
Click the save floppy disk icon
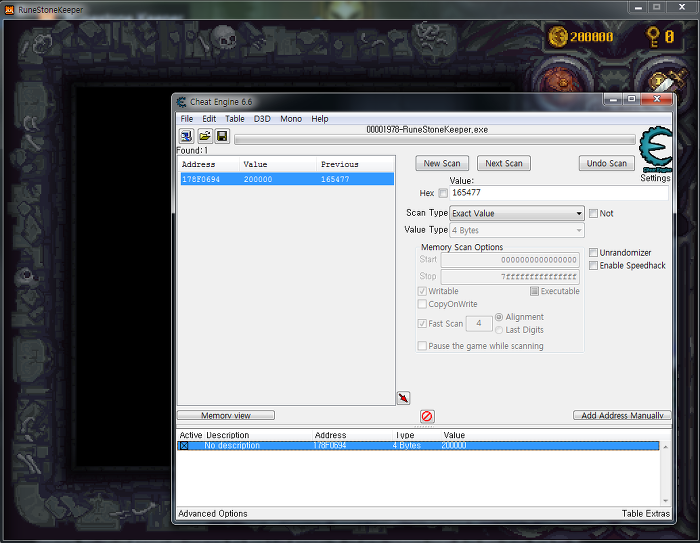pyautogui.click(x=222, y=136)
